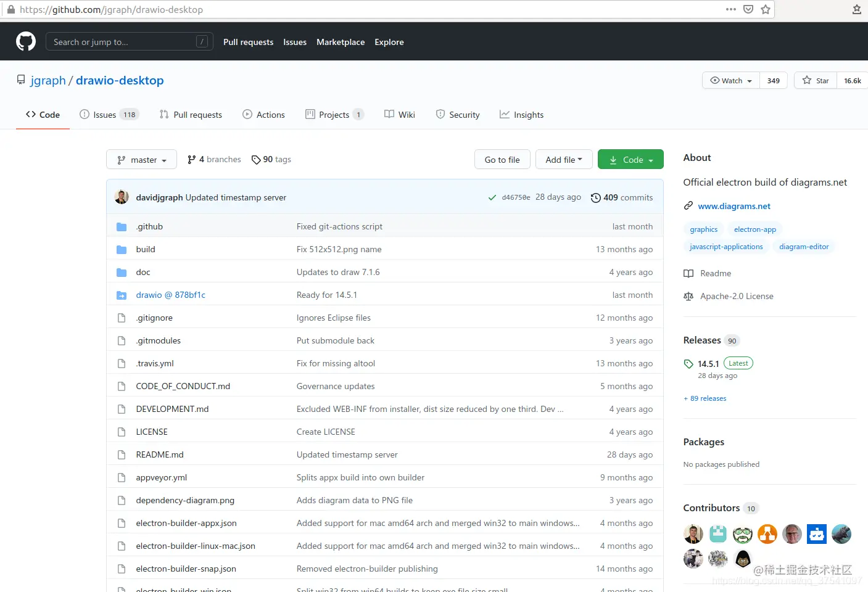Viewport: 868px width, 592px height.
Task: Open the Pull requests repository tab
Action: (x=191, y=115)
